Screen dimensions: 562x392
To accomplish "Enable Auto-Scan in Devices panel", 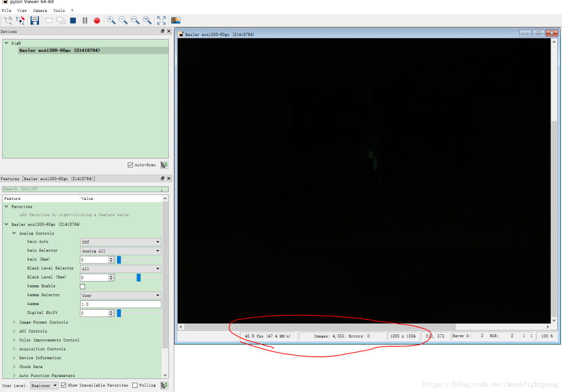I will click(x=130, y=165).
